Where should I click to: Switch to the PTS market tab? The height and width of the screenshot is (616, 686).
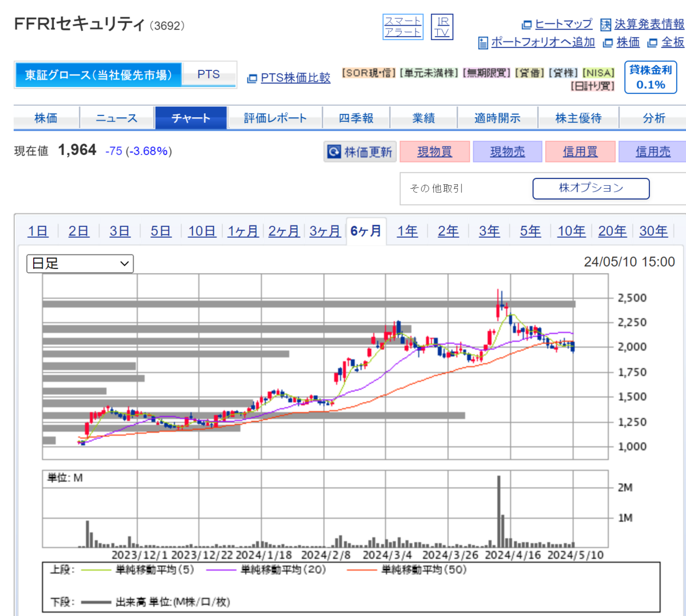pos(209,74)
